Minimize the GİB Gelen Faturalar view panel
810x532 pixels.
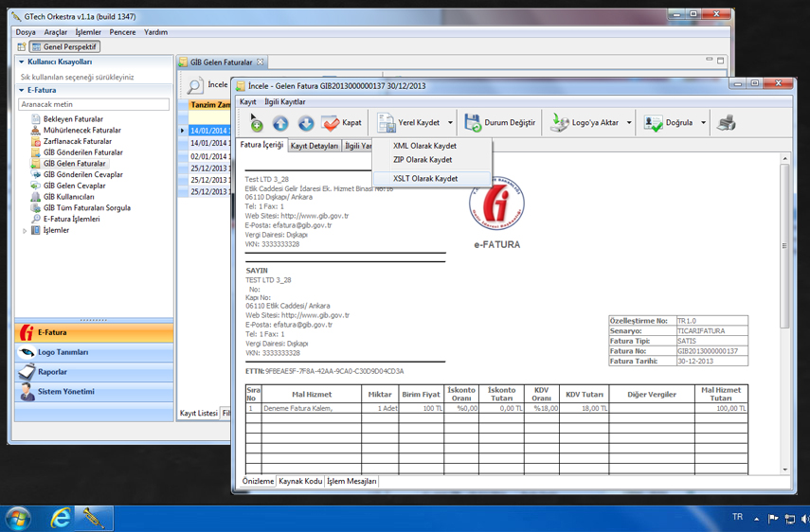pyautogui.click(x=709, y=60)
